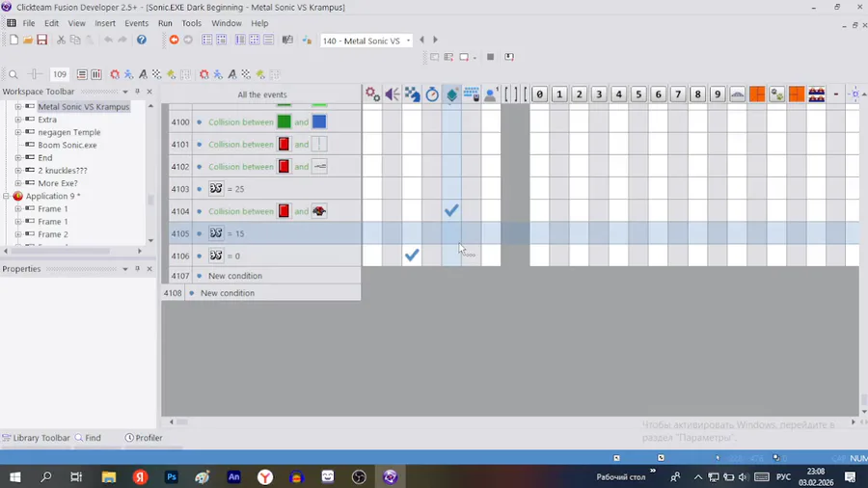The width and height of the screenshot is (868, 488).
Task: Open the Tools menu
Action: coord(192,23)
